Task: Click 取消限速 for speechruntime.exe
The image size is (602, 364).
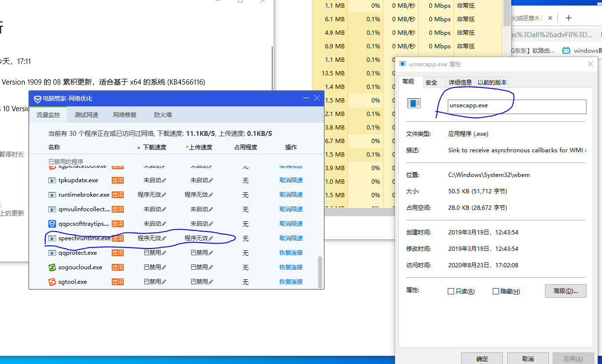Action: click(291, 238)
